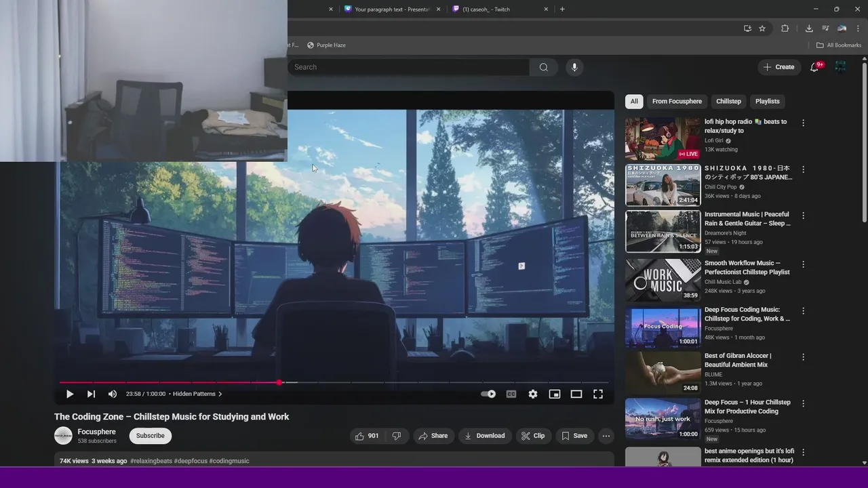This screenshot has width=868, height=488.
Task: Enable theater mode
Action: [576, 394]
